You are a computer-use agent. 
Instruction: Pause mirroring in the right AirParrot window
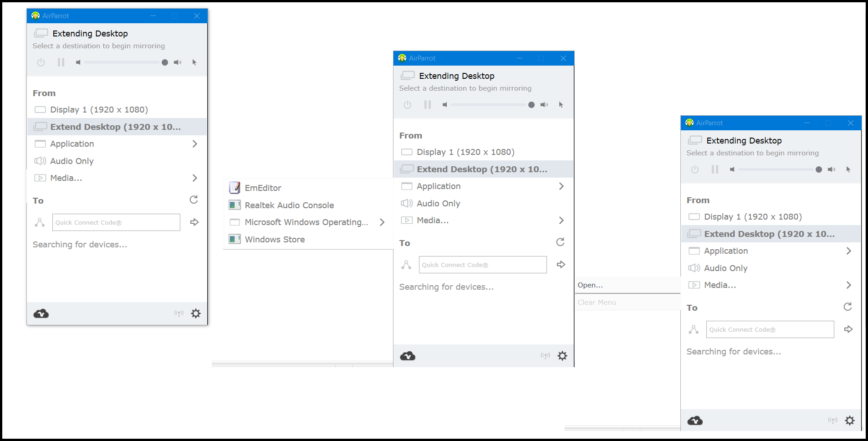pos(715,169)
